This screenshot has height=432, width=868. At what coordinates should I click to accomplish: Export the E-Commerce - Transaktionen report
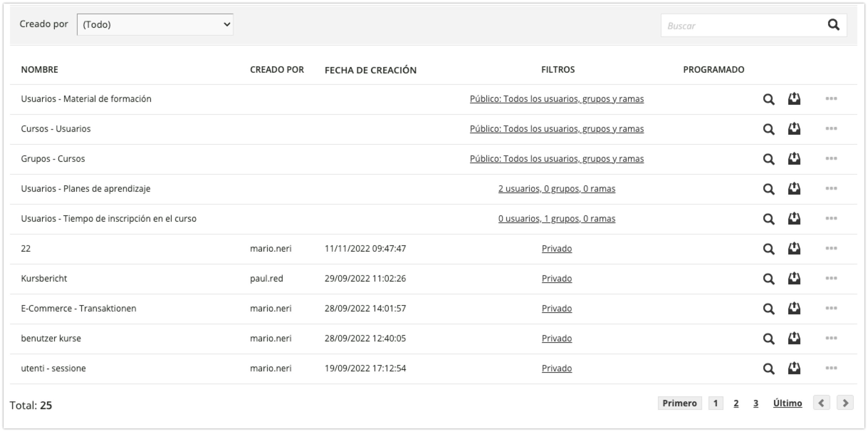tap(794, 308)
